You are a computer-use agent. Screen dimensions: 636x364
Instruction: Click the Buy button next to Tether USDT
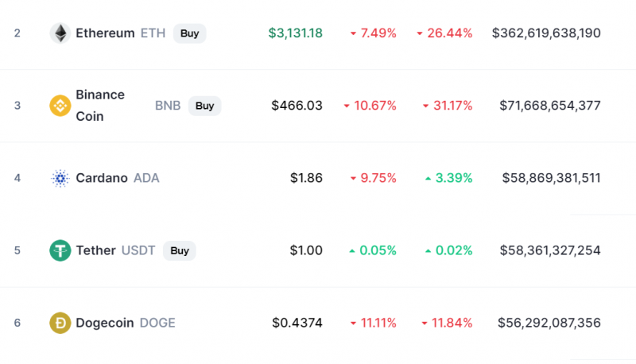point(180,250)
